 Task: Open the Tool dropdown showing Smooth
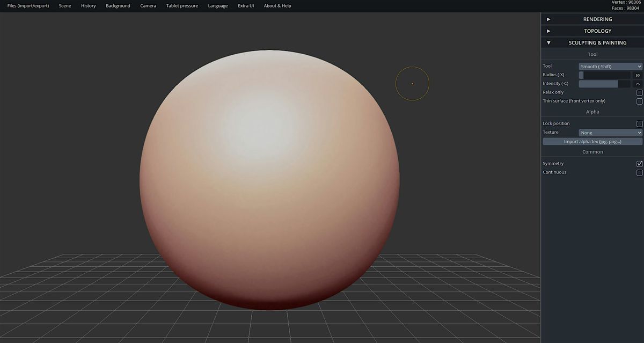[610, 66]
